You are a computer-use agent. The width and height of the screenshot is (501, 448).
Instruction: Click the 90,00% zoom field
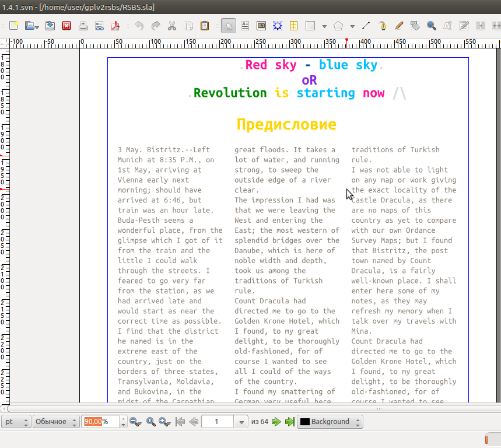point(100,422)
